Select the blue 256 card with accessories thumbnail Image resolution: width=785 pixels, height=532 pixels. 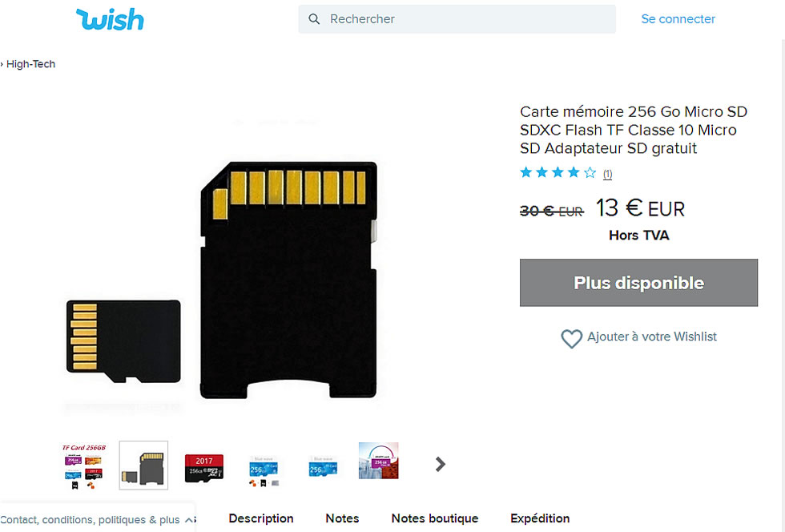(264, 471)
